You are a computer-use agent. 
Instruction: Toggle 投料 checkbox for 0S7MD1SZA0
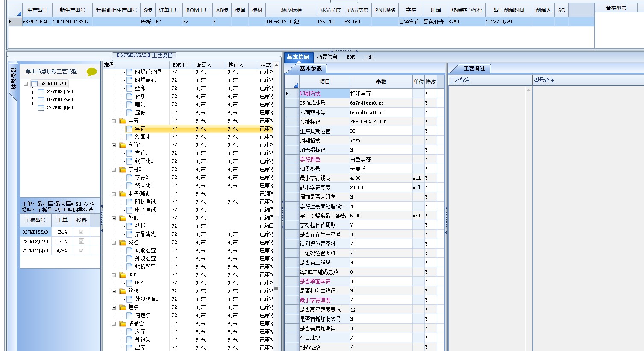(81, 232)
